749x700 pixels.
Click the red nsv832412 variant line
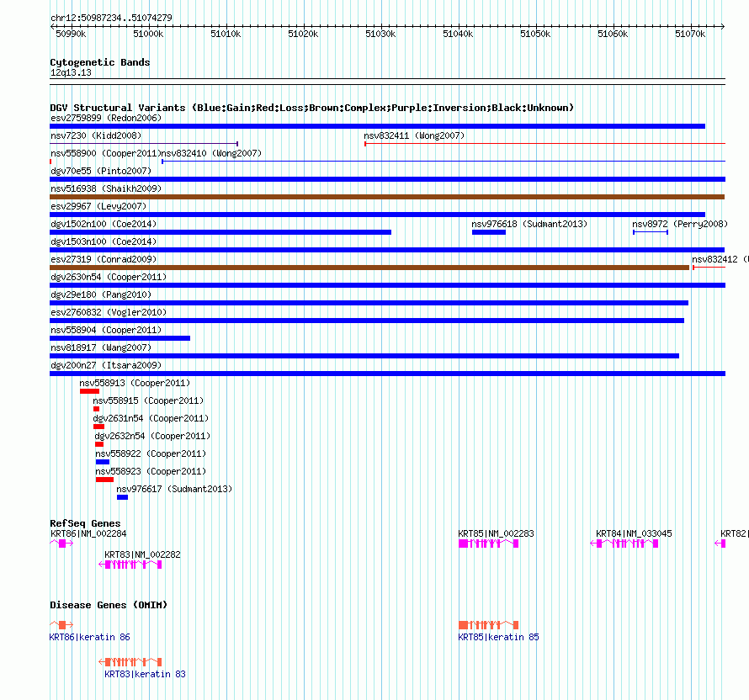[x=709, y=268]
